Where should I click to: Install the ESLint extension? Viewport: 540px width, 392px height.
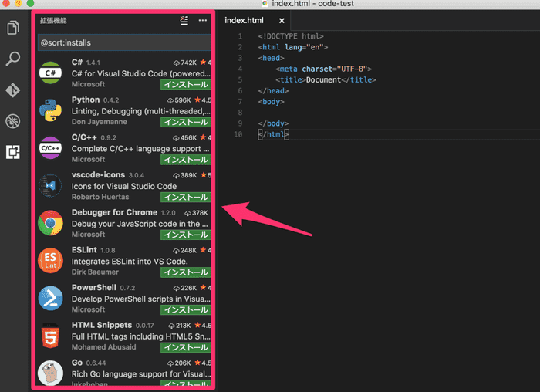(184, 272)
